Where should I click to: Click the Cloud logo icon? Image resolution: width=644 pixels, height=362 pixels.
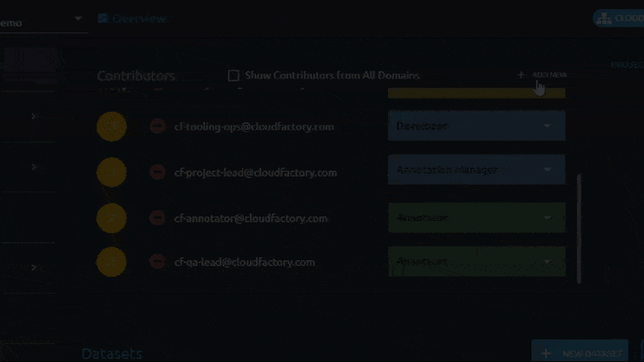pyautogui.click(x=604, y=18)
